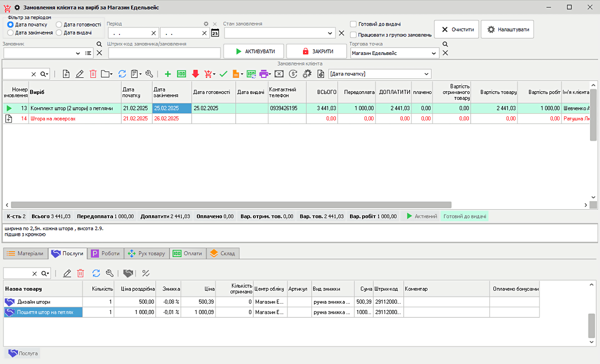Open the Оплати tab
Viewport: 600px width, 364px height.
tap(188, 254)
